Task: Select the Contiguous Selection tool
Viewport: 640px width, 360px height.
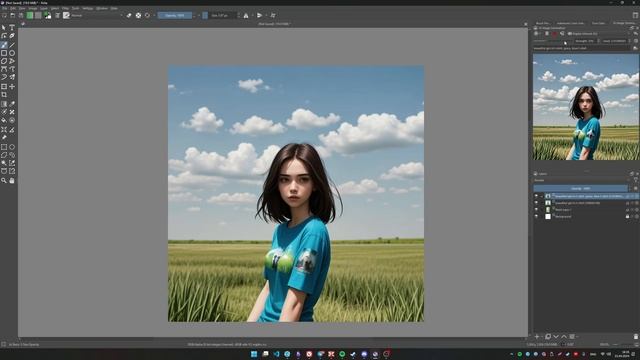Action: point(4,163)
